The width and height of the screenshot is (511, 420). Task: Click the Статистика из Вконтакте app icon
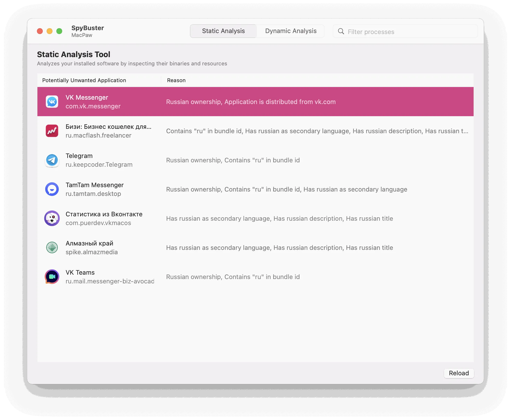(52, 218)
